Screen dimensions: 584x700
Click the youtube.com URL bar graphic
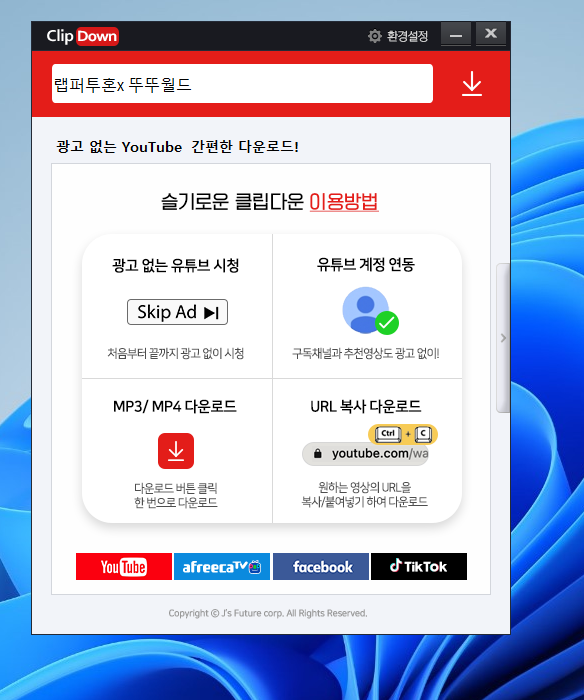pyautogui.click(x=365, y=454)
